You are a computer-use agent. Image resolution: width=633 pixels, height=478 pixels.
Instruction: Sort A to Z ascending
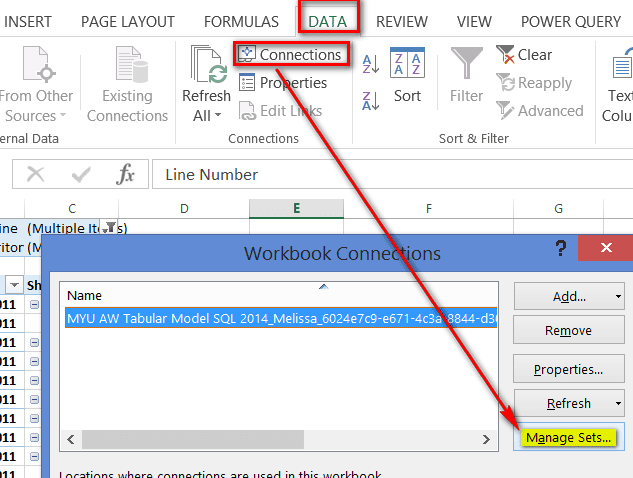371,64
